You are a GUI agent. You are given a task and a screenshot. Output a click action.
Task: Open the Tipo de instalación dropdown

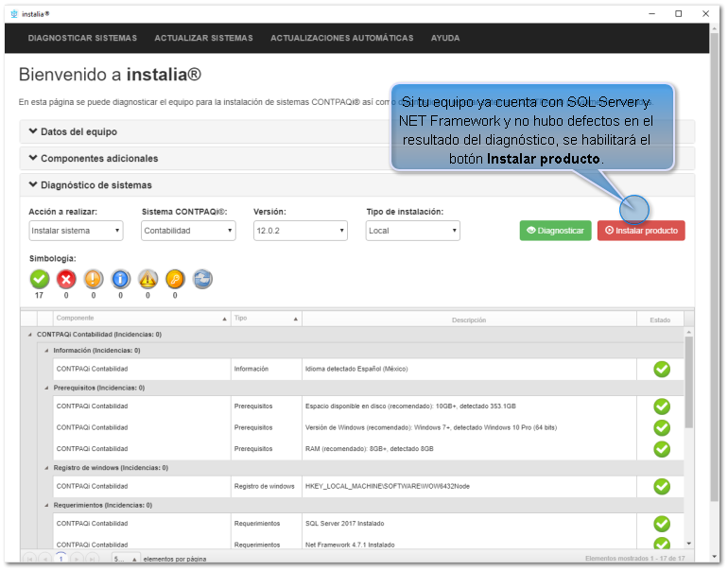[x=412, y=231]
